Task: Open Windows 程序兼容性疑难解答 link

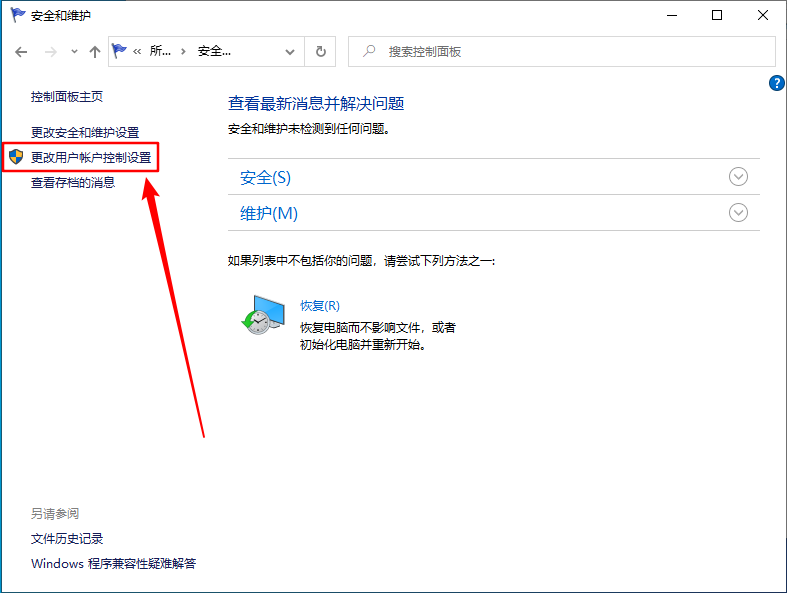Action: coord(113,563)
